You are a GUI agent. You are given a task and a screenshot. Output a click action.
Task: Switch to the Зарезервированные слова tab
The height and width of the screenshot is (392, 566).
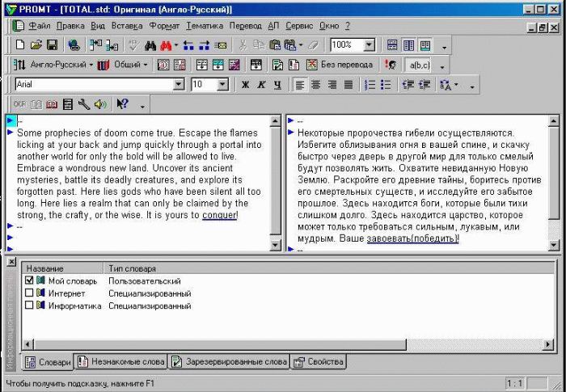point(230,361)
